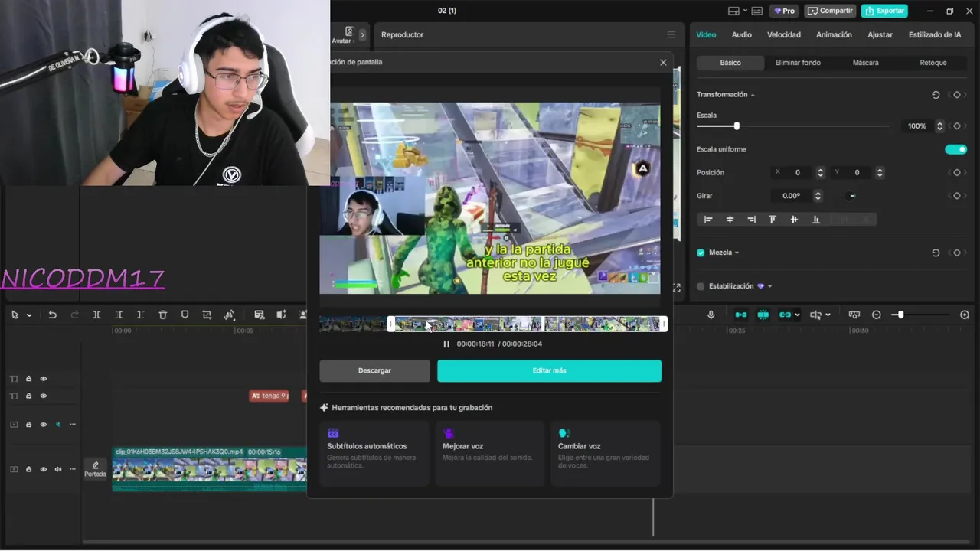Open the Animación tab
The image size is (980, 551).
pos(834,34)
